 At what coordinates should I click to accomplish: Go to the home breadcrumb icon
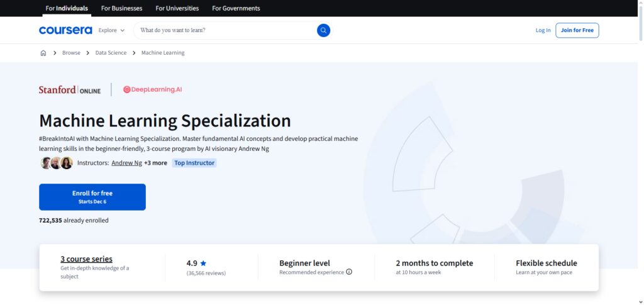(x=43, y=53)
